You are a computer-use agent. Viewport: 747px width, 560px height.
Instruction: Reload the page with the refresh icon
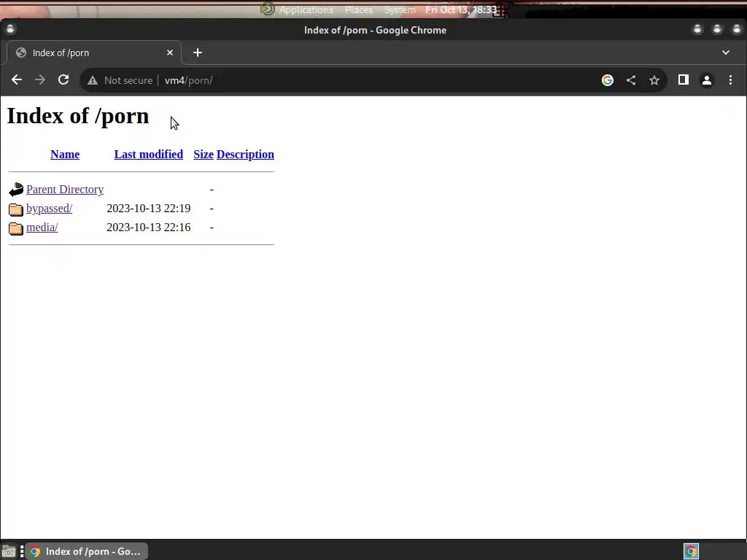point(63,80)
